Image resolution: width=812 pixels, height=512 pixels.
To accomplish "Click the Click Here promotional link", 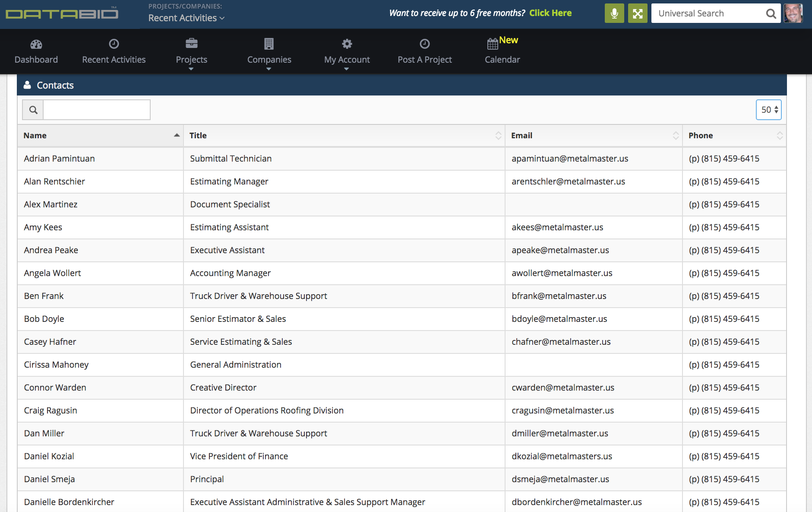I will [550, 13].
